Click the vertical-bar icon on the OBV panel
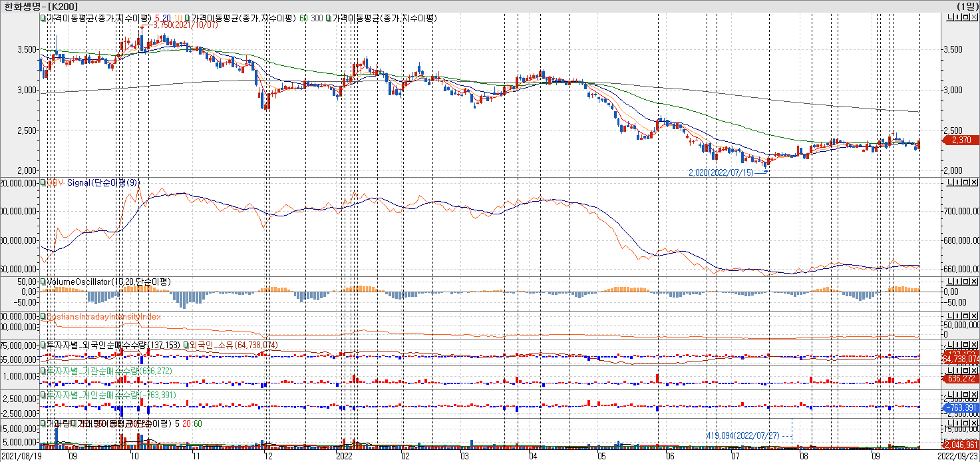 957,182
